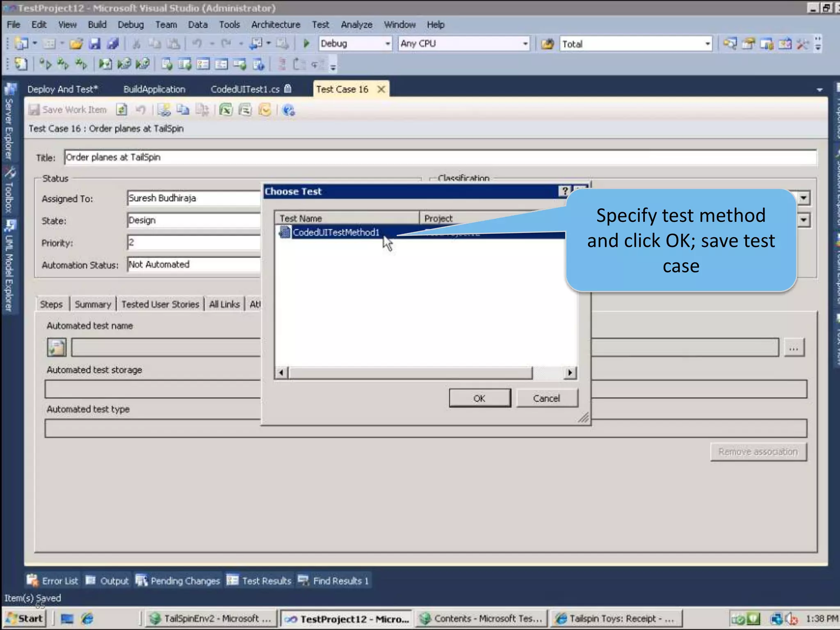This screenshot has width=840, height=630.
Task: Click the Open in Microsoft Excel icon
Action: coord(226,110)
